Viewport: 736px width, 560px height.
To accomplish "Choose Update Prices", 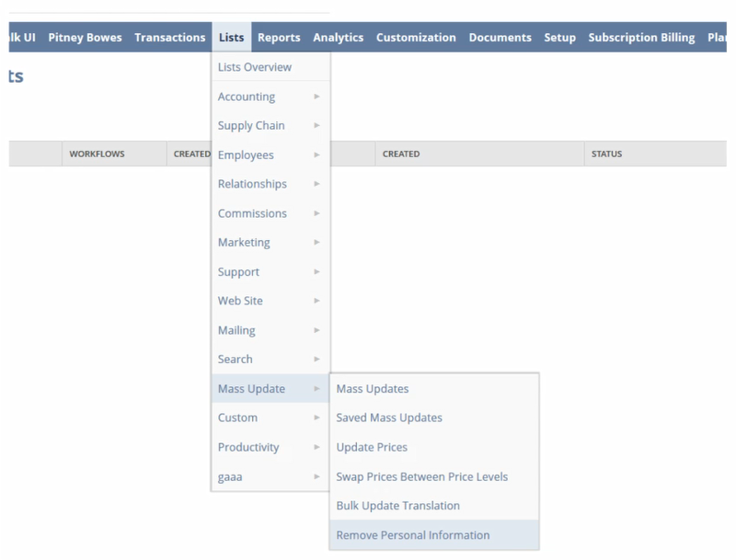I will (x=434, y=447).
